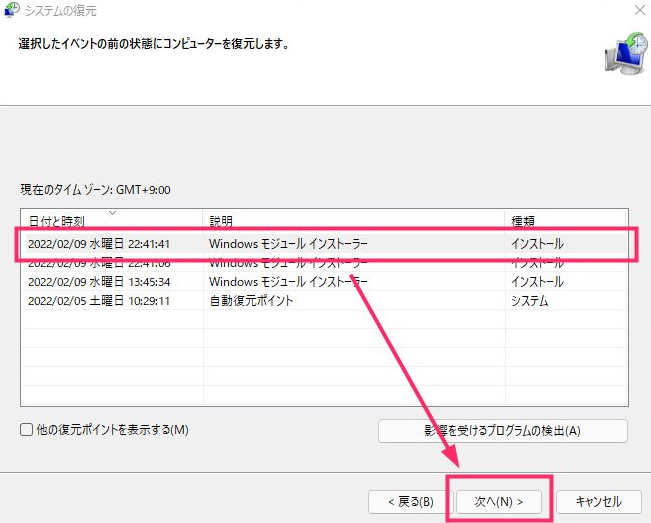Select restore point dated 13:45:34
Screen dimensions: 651x523
click(324, 282)
